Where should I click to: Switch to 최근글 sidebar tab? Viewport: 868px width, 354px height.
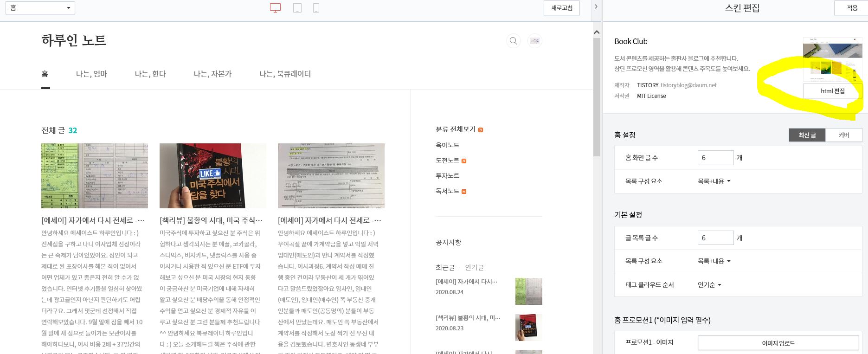(445, 268)
